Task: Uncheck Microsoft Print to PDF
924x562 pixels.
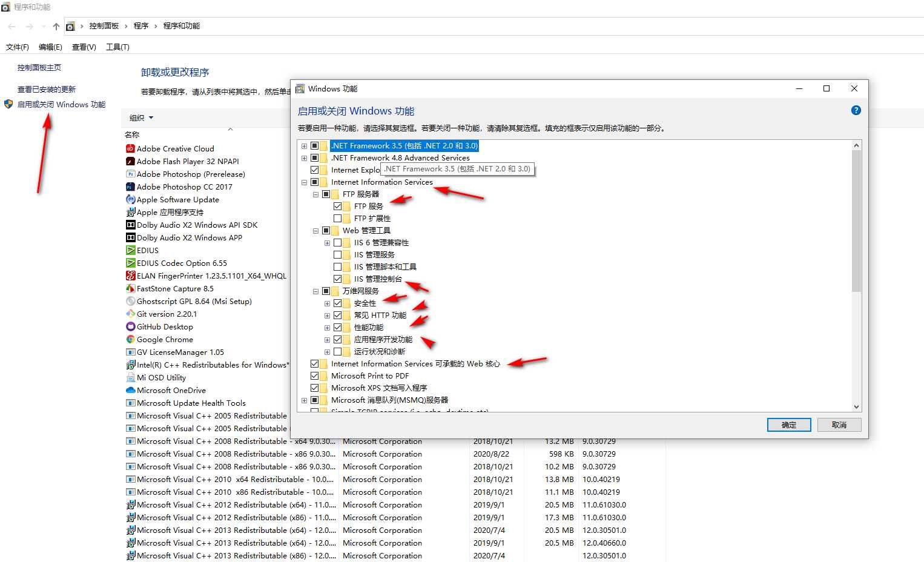Action: click(314, 376)
